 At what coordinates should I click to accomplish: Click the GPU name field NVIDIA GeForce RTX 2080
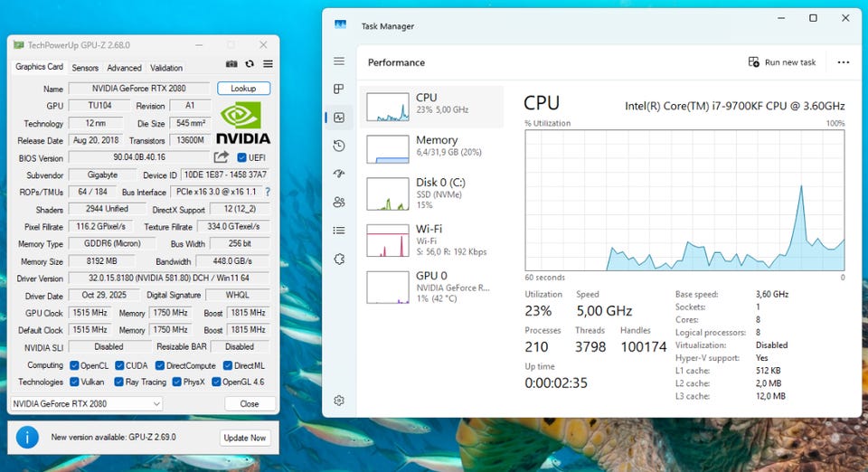139,89
